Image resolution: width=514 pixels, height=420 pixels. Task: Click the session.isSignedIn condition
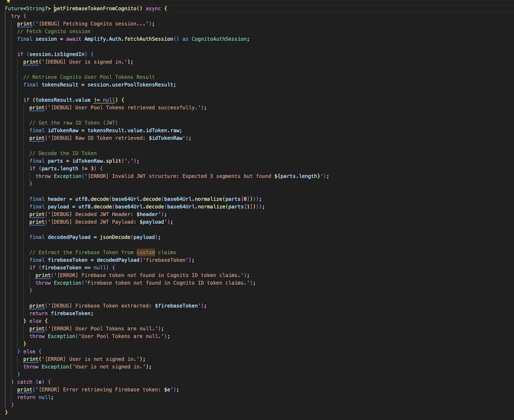pyautogui.click(x=57, y=54)
